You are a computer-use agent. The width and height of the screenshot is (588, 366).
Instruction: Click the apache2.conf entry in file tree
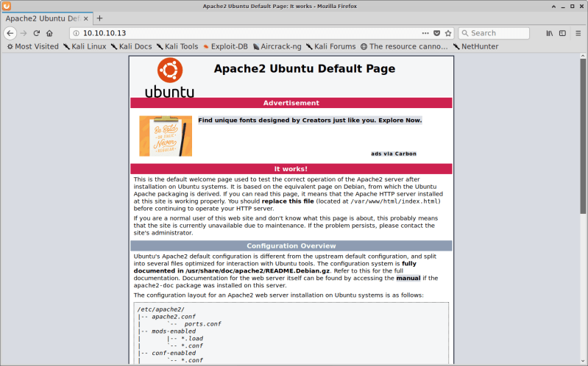click(173, 317)
